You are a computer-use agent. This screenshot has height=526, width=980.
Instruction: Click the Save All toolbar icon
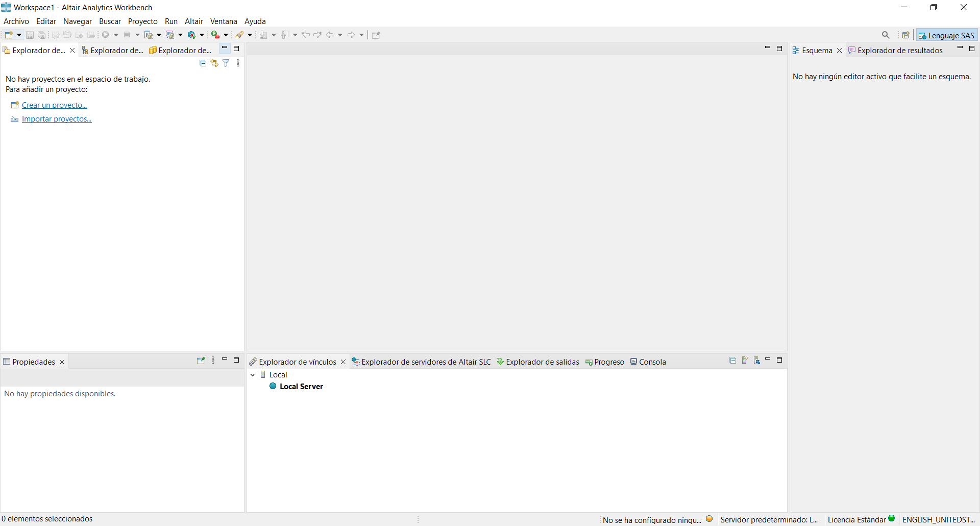click(x=42, y=35)
